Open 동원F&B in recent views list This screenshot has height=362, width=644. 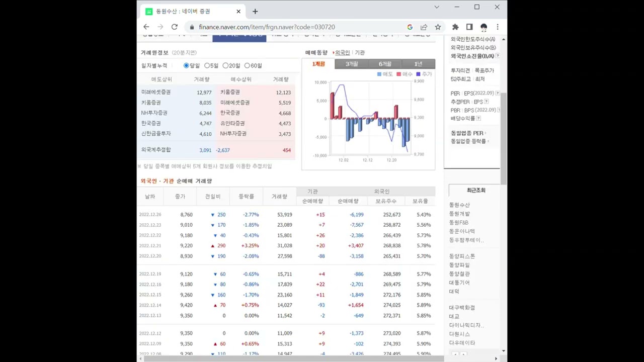coord(459,222)
